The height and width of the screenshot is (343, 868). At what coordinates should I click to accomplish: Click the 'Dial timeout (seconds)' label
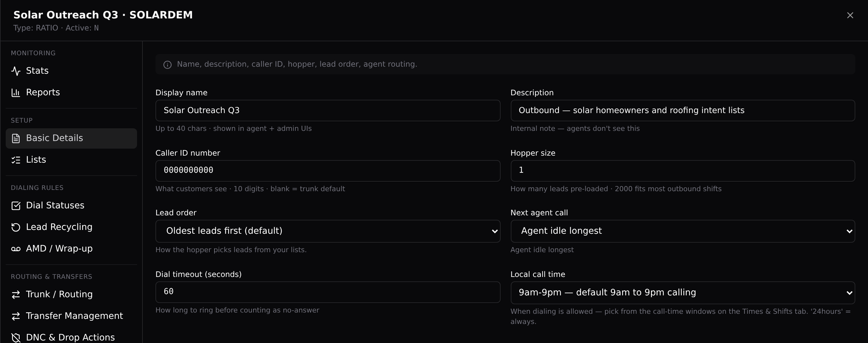click(199, 274)
